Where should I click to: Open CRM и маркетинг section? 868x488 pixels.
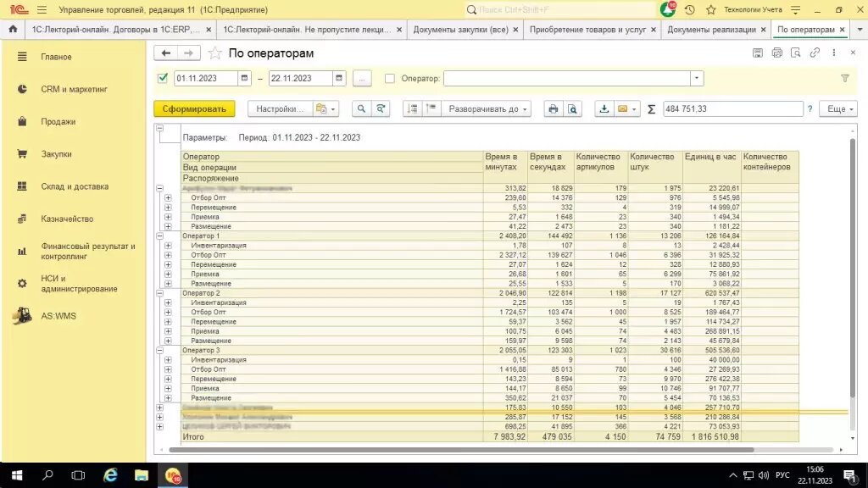coord(75,89)
